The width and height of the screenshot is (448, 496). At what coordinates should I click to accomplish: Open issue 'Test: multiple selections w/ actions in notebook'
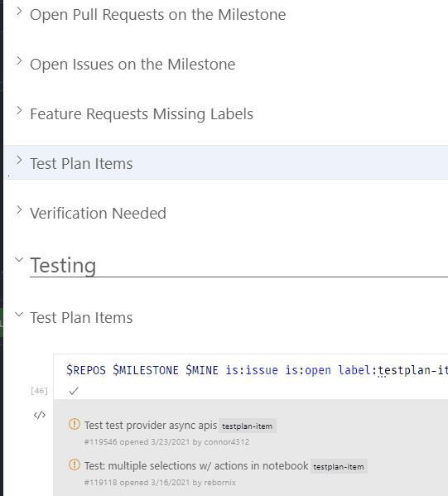pyautogui.click(x=196, y=465)
